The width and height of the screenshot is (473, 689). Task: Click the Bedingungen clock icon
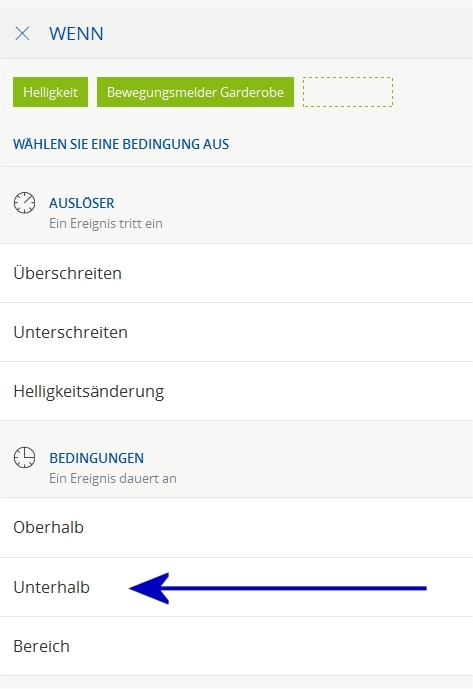pos(25,457)
